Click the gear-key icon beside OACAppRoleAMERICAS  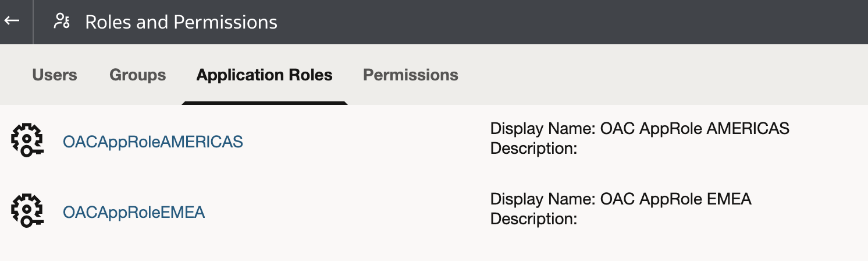click(x=27, y=140)
